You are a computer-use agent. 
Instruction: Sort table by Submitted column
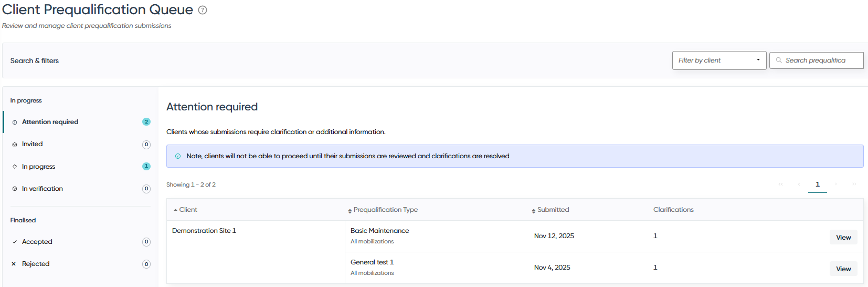[551, 210]
